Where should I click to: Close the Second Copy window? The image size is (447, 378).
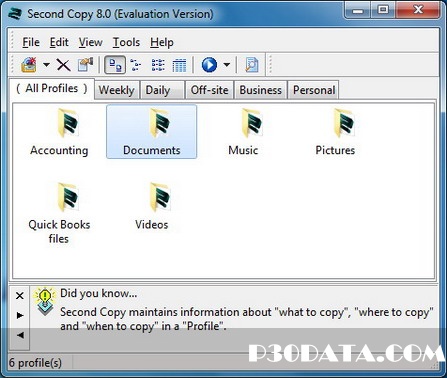[418, 11]
